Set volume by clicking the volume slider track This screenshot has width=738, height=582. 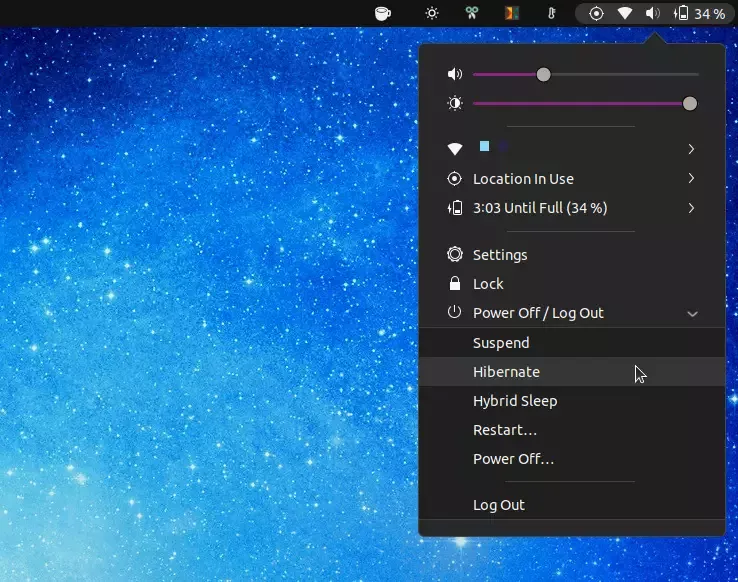(x=586, y=74)
